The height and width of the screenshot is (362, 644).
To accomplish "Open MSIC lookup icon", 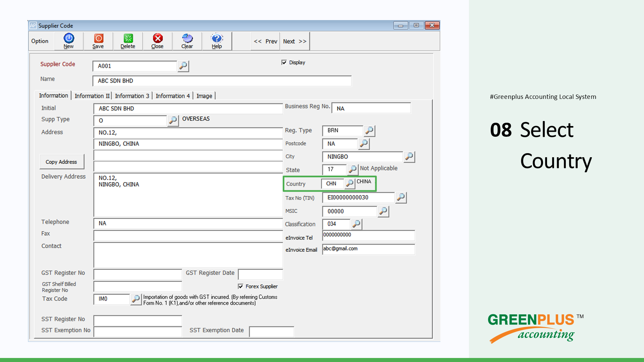I will [383, 211].
